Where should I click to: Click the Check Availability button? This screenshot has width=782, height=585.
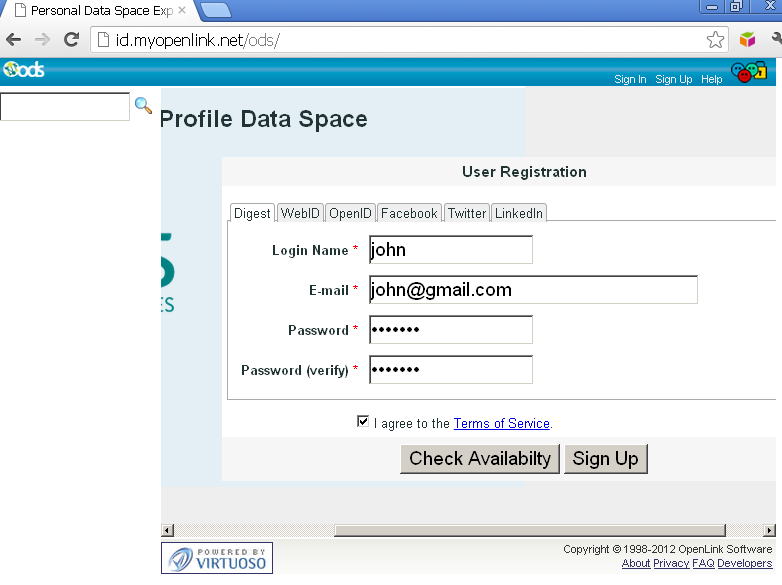pyautogui.click(x=480, y=459)
